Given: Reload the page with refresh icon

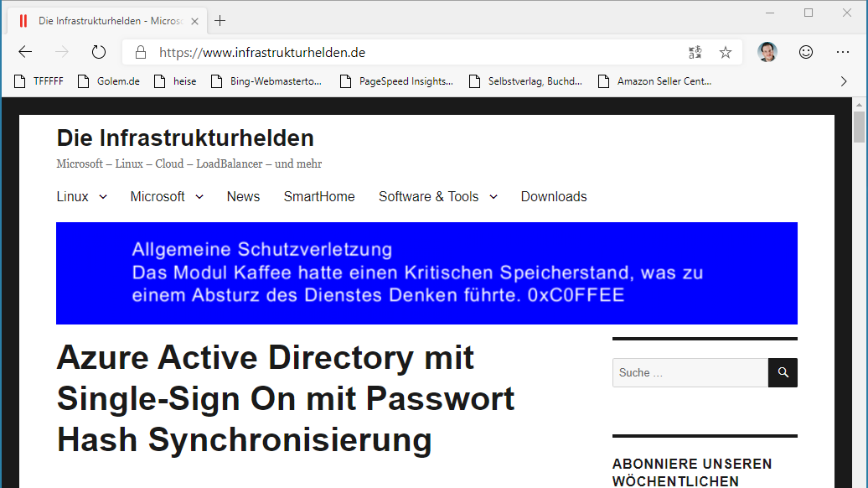Looking at the screenshot, I should point(99,52).
